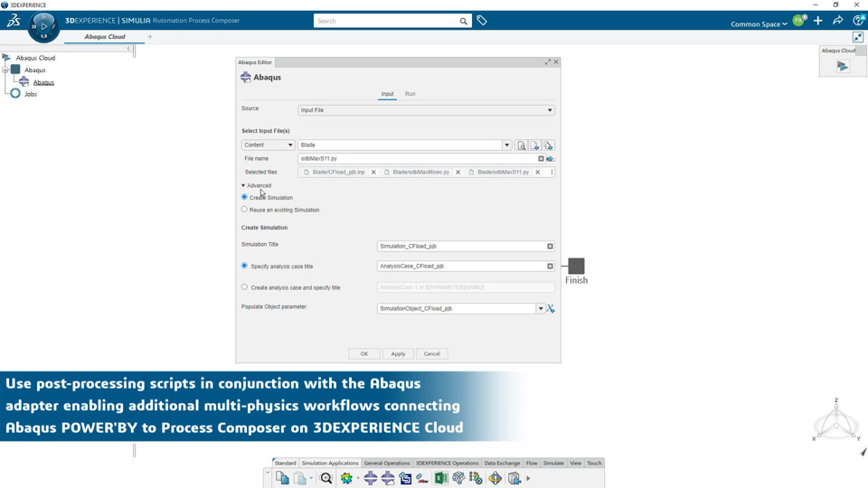Click the Excel adapter icon in toolbar
Screen dimensions: 868x488
(441, 478)
